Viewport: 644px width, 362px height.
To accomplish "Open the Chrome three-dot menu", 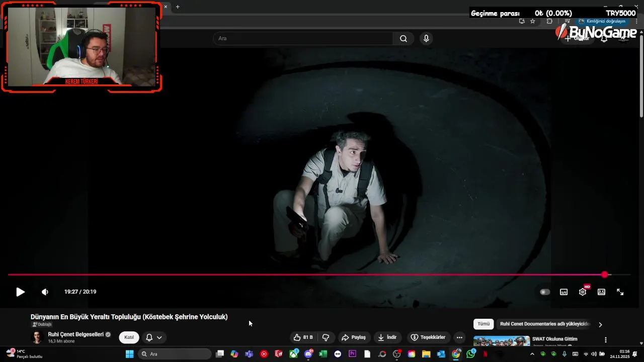I will [x=636, y=21].
